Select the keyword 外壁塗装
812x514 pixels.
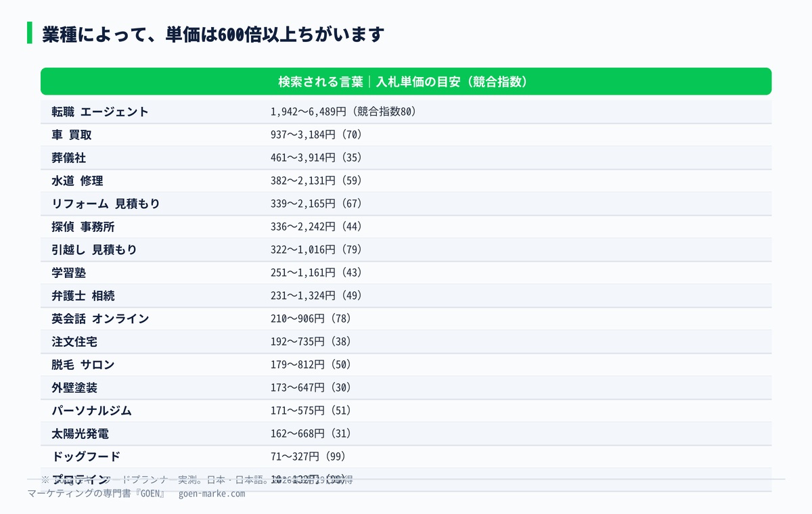[x=74, y=388]
